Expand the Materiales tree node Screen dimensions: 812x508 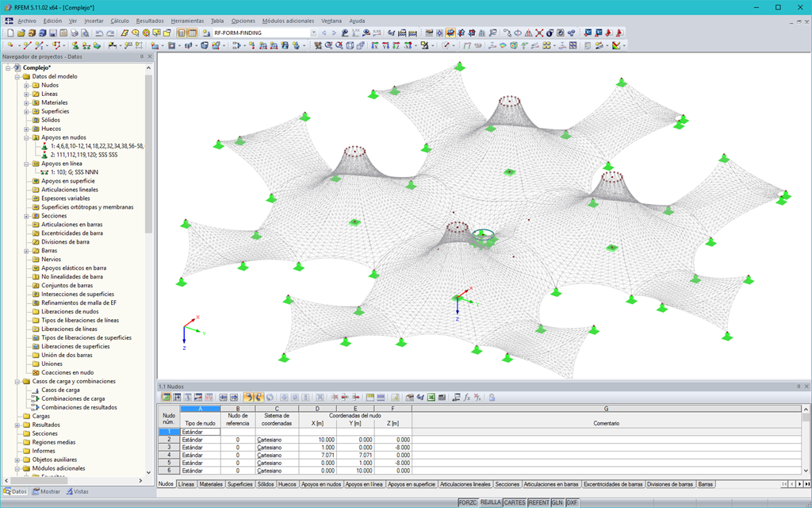(26, 102)
